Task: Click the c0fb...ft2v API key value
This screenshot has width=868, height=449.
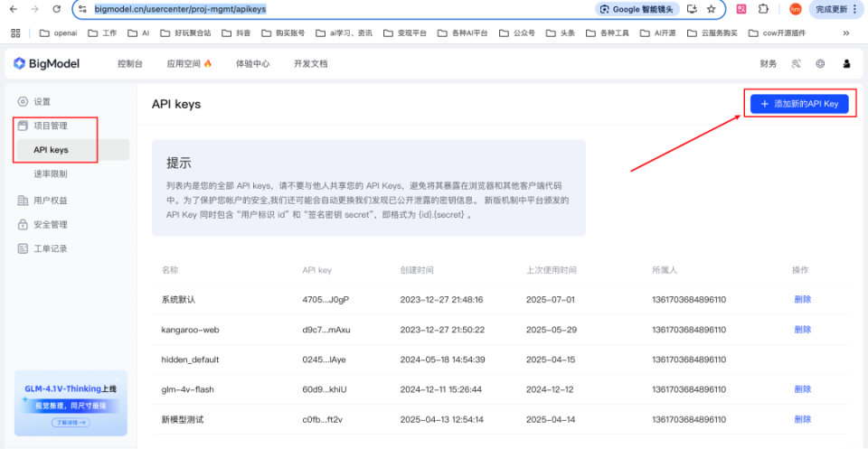Action: (323, 419)
